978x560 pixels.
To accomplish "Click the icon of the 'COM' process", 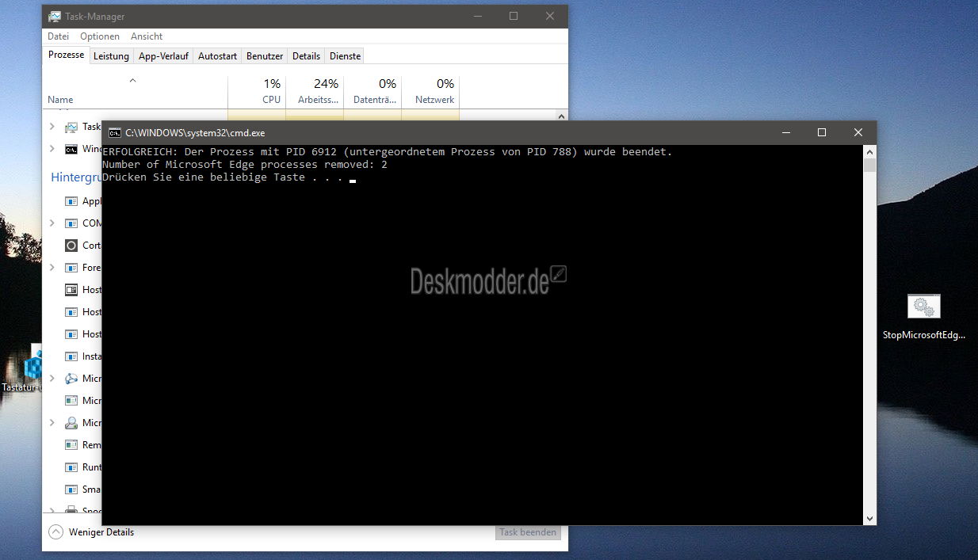I will pyautogui.click(x=71, y=223).
